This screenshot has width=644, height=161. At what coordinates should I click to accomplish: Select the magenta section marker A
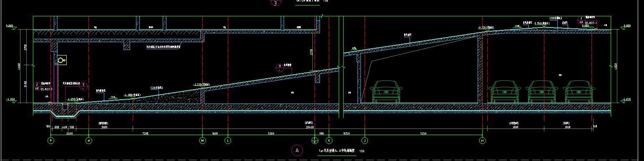coord(297,150)
